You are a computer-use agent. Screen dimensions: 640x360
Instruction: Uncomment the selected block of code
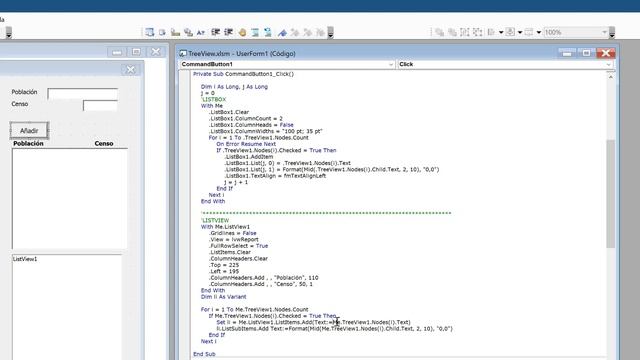[268, 32]
